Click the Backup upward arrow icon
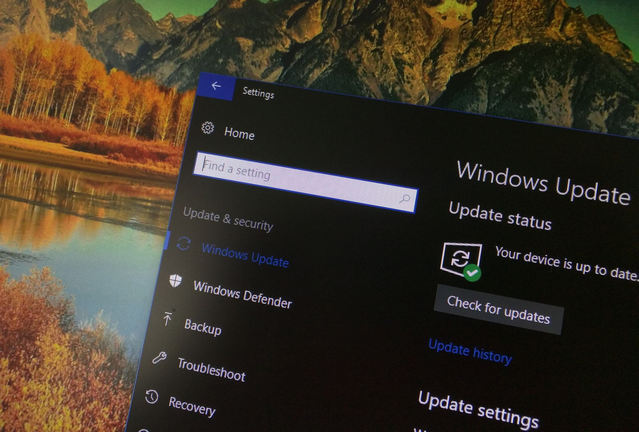The height and width of the screenshot is (432, 639). coord(167,319)
